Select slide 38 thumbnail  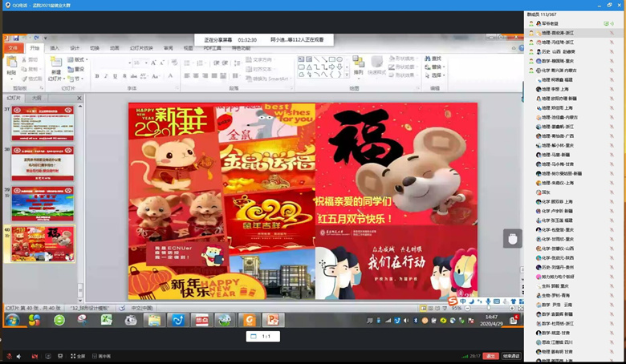[43, 164]
